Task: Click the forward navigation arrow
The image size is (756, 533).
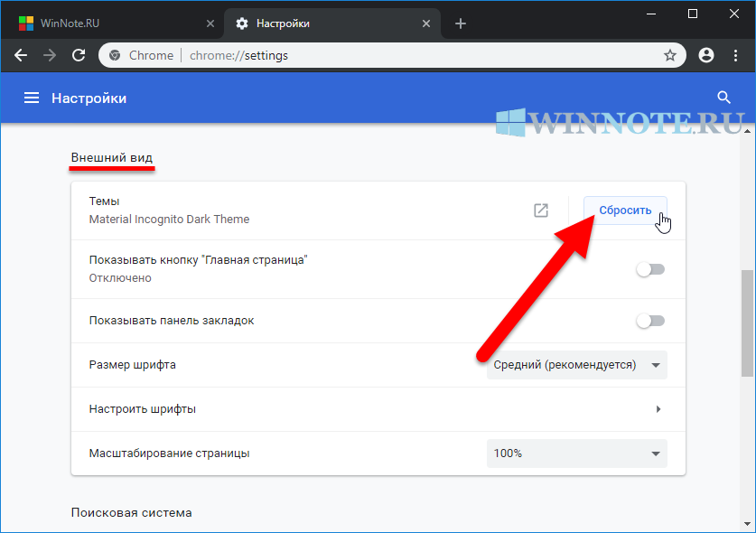Action: click(x=50, y=55)
